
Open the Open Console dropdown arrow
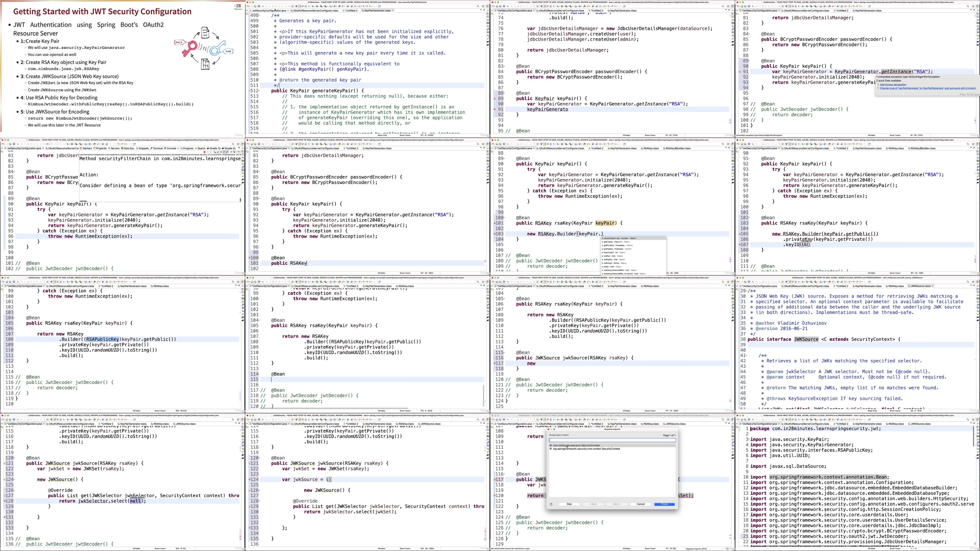pos(241,152)
